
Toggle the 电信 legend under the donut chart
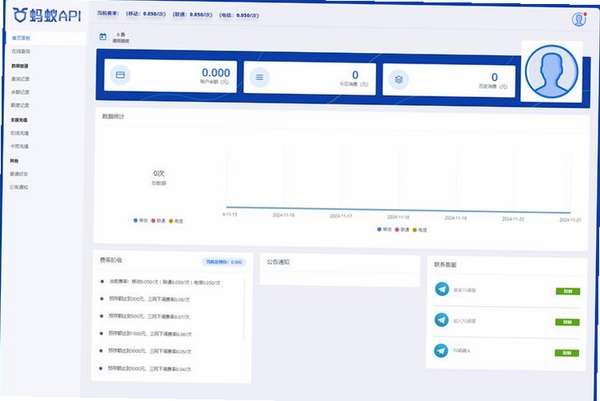click(176, 221)
